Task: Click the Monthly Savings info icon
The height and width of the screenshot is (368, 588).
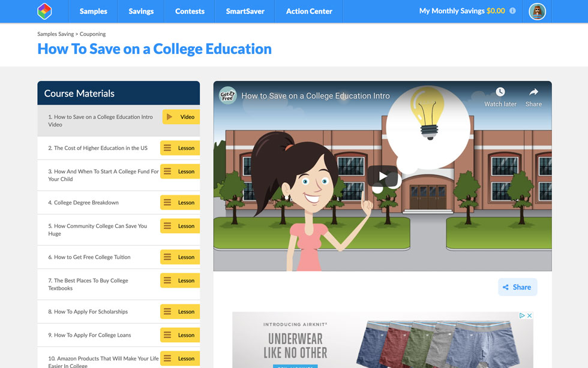Action: tap(512, 11)
